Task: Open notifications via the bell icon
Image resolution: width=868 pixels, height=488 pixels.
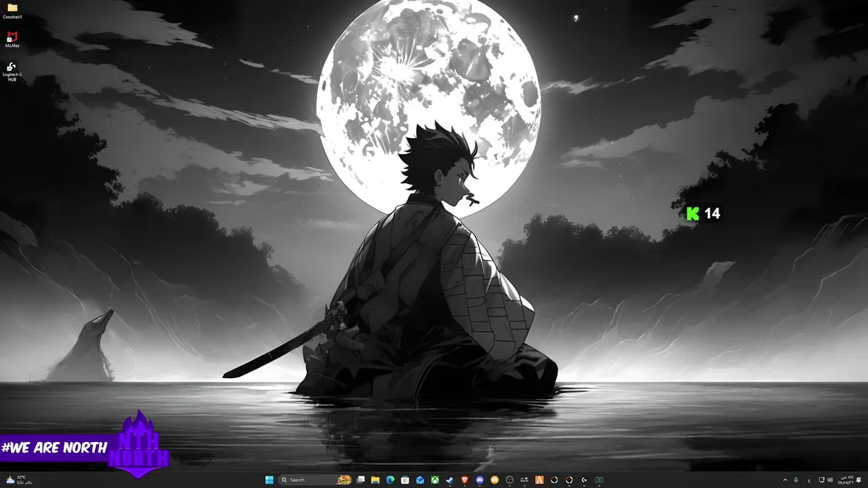Action: click(x=859, y=480)
